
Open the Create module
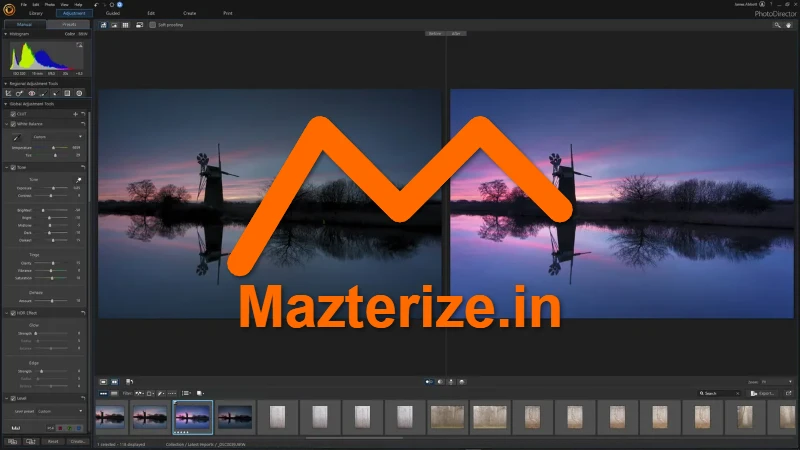point(189,13)
